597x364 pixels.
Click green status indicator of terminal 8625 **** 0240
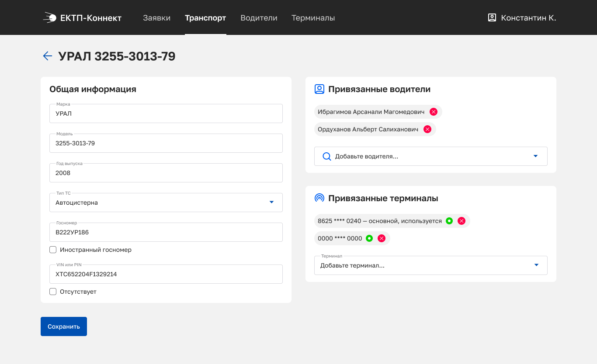[449, 221]
